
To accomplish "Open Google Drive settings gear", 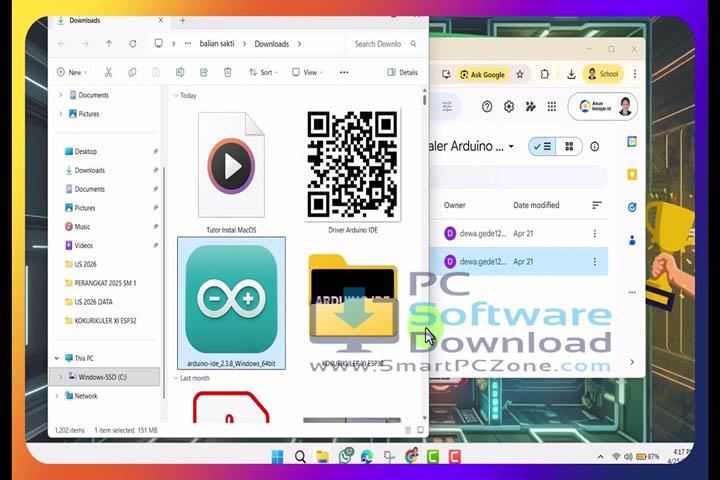I will (509, 107).
